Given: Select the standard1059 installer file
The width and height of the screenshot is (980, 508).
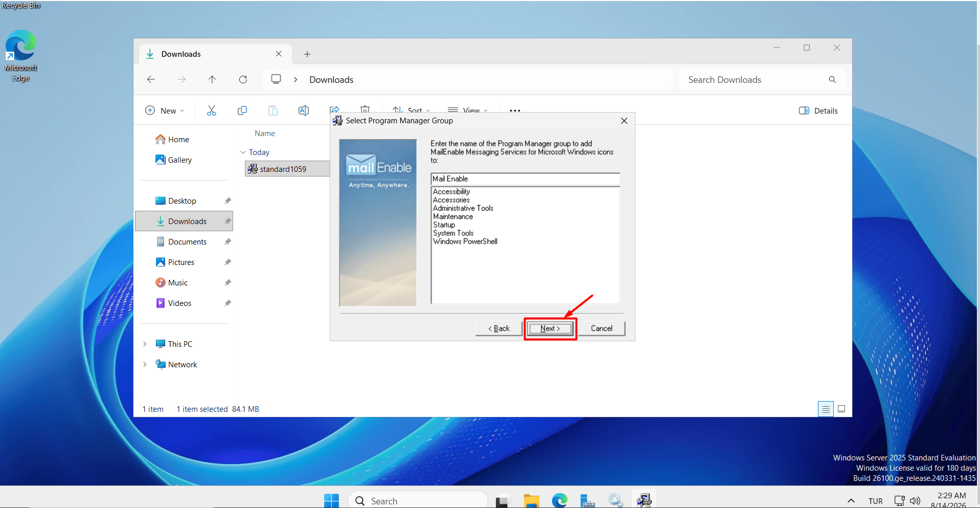Looking at the screenshot, I should tap(287, 169).
